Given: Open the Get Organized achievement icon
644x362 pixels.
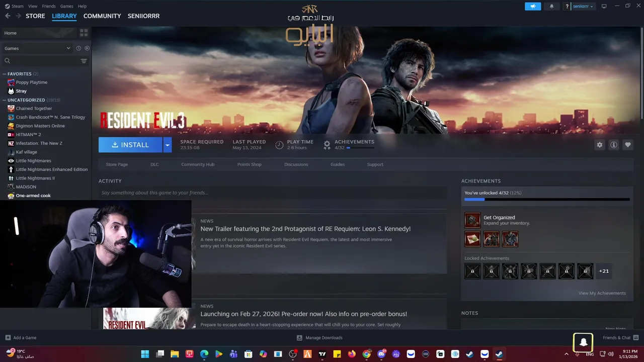Looking at the screenshot, I should pos(472,220).
